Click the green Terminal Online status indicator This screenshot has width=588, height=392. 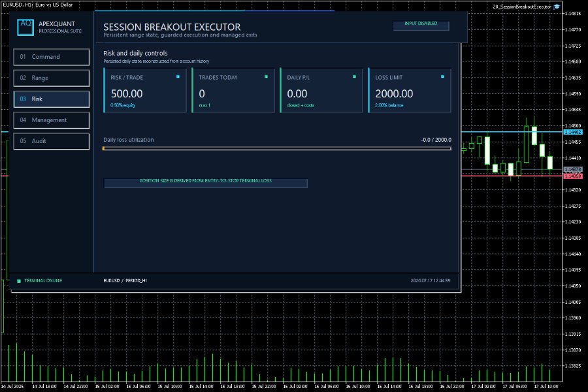tap(19, 280)
